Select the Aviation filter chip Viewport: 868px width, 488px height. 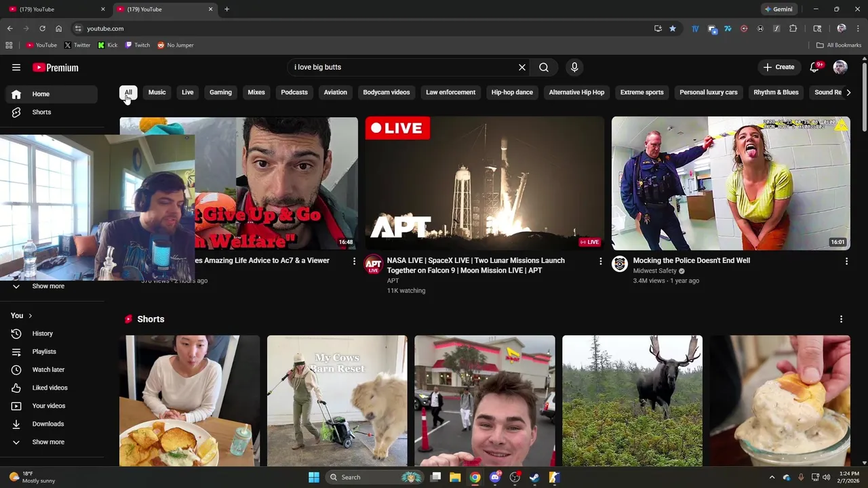pos(335,92)
